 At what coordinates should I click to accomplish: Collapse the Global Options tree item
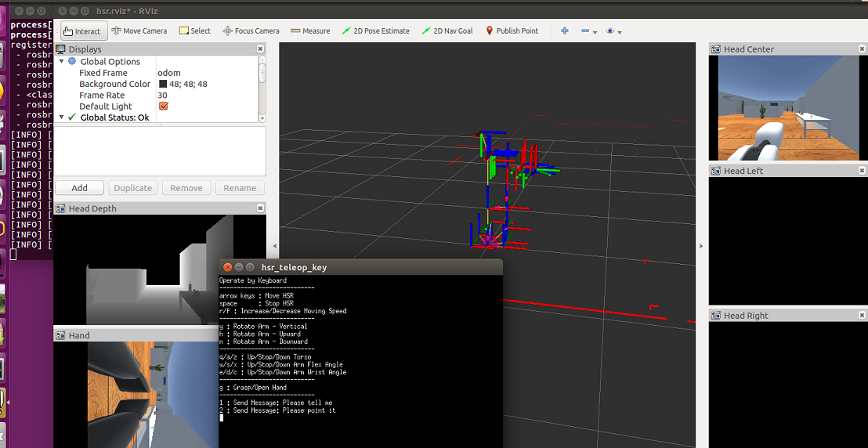pos(62,61)
